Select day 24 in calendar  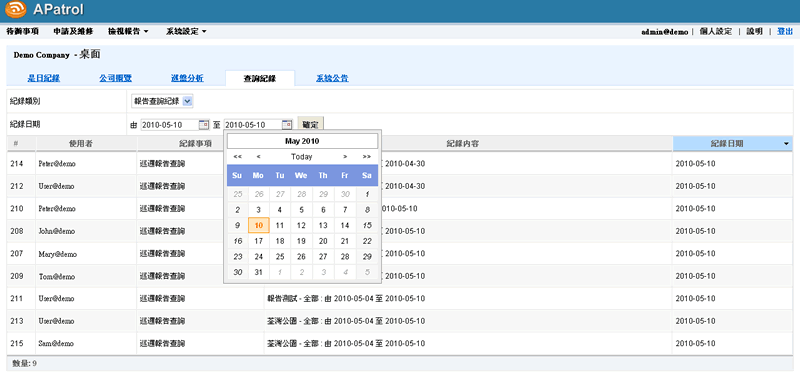259,257
